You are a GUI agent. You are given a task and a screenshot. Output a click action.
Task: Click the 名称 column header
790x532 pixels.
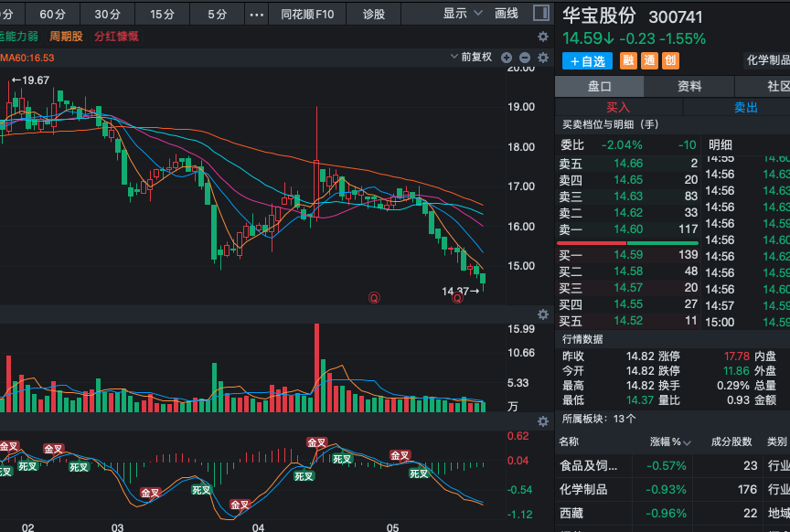pyautogui.click(x=569, y=442)
